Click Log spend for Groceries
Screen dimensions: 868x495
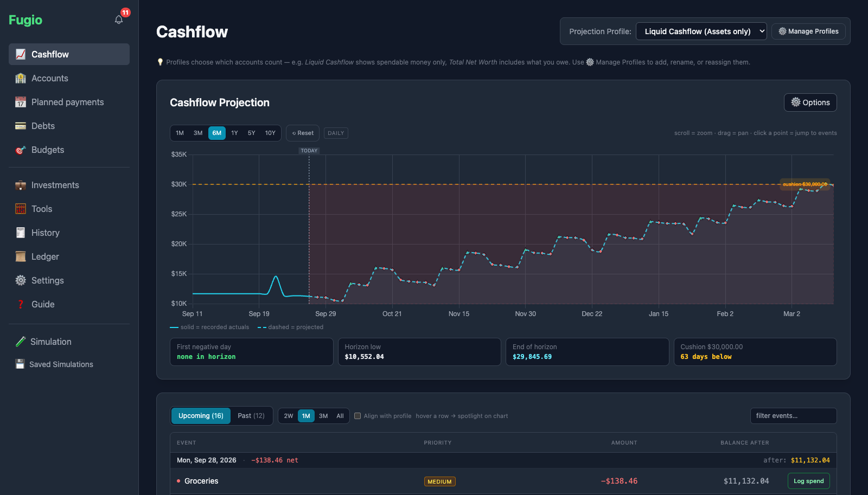[x=808, y=481]
